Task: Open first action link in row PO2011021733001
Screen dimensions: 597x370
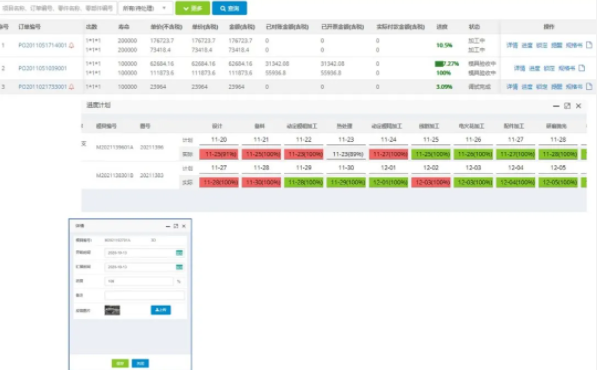Action: (x=512, y=87)
